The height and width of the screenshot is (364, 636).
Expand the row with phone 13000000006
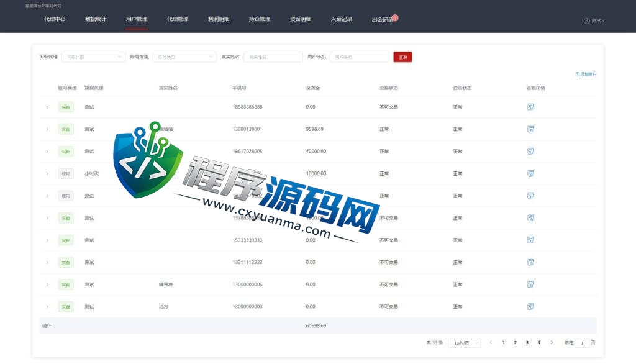click(47, 284)
